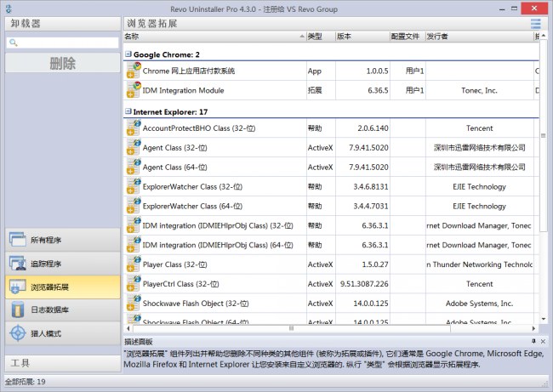Sort by the 名称 column header
553x392 pixels.
pyautogui.click(x=214, y=37)
